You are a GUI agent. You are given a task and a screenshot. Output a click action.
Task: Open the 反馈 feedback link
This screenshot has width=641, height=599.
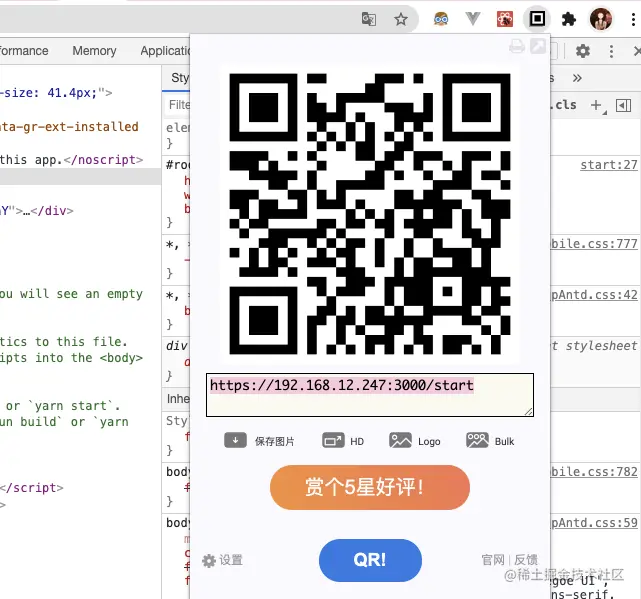click(x=526, y=560)
